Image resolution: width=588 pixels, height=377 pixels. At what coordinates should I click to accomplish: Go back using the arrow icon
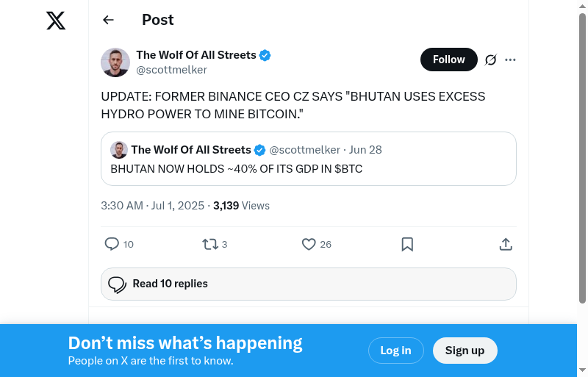pyautogui.click(x=109, y=20)
